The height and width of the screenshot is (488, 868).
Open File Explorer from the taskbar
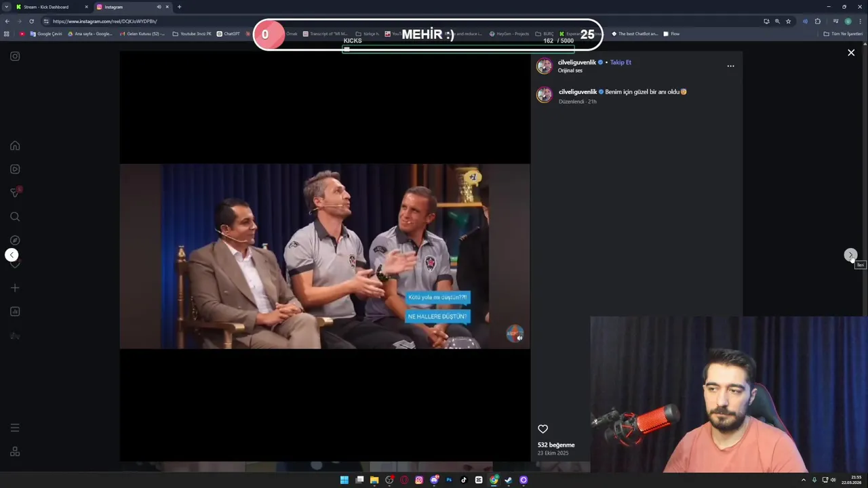(374, 480)
